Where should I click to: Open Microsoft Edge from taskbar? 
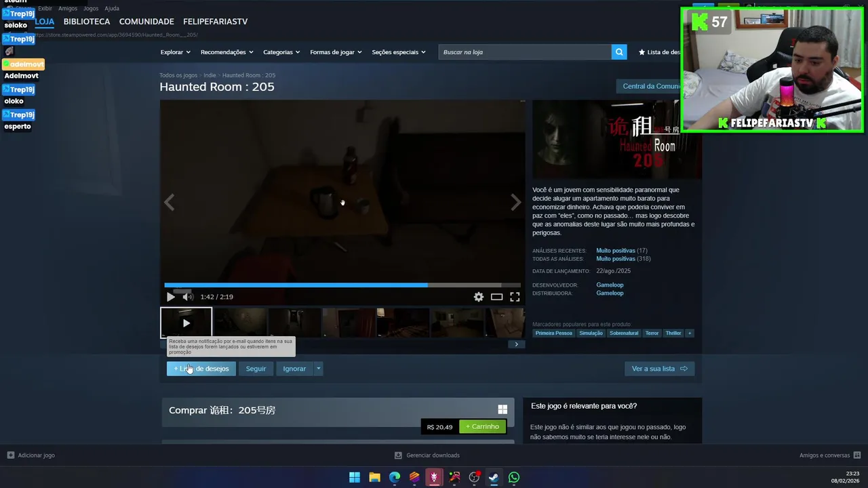[395, 477]
